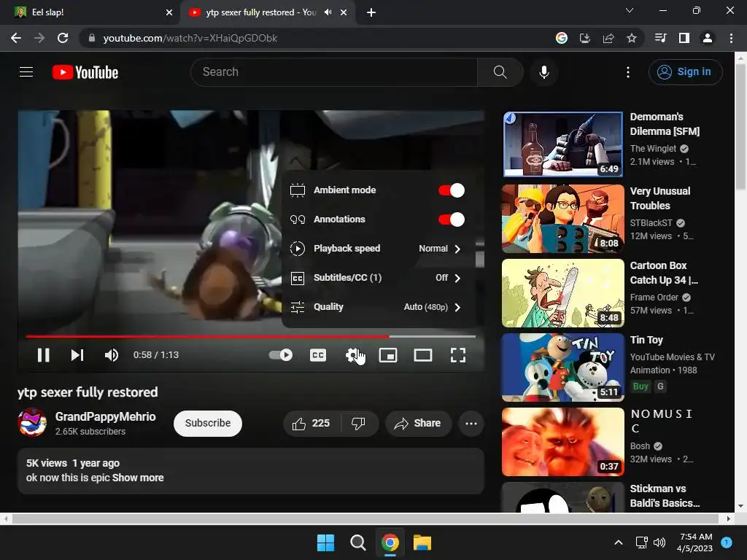The width and height of the screenshot is (747, 560).
Task: Mute the video volume speaker icon
Action: [112, 355]
